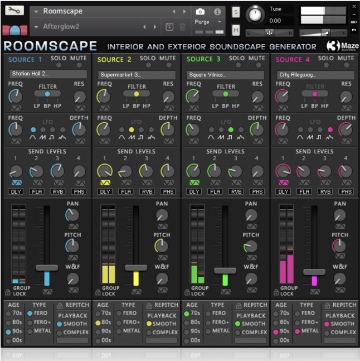Viewport: 360px width, 361px height.
Task: Click Source 1 filter RES knob
Action: [79, 97]
